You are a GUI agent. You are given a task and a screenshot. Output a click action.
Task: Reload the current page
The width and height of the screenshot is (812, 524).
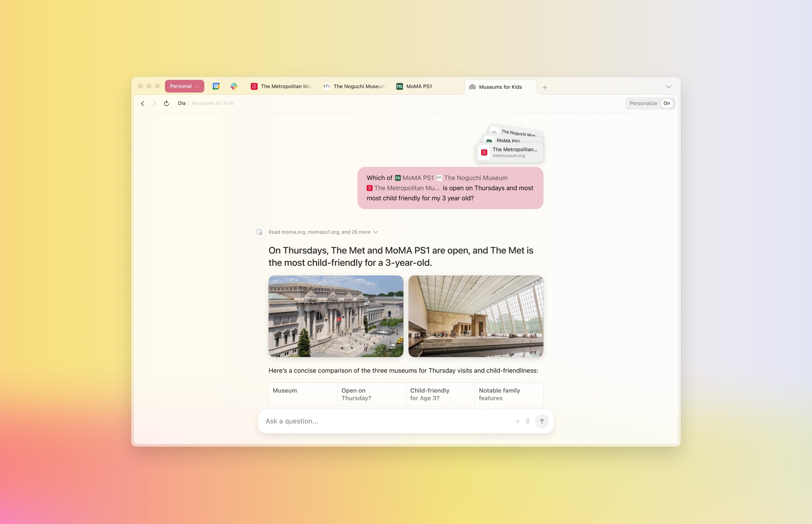tap(166, 103)
